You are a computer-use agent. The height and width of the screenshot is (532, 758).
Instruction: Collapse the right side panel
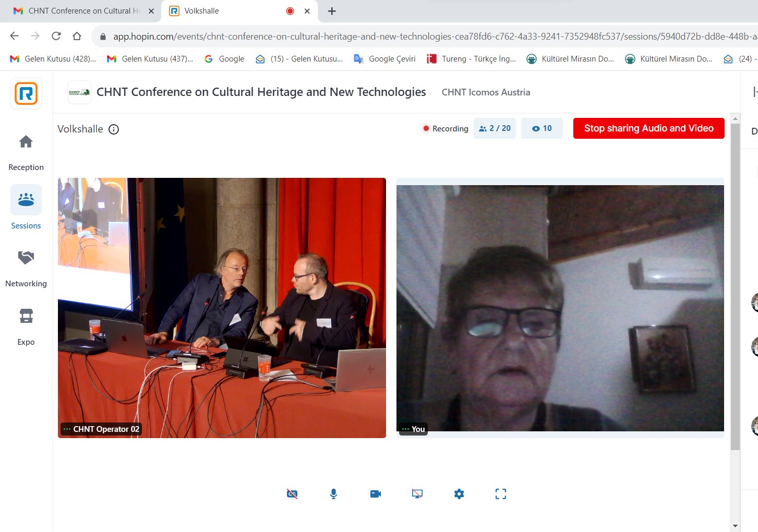(x=754, y=92)
